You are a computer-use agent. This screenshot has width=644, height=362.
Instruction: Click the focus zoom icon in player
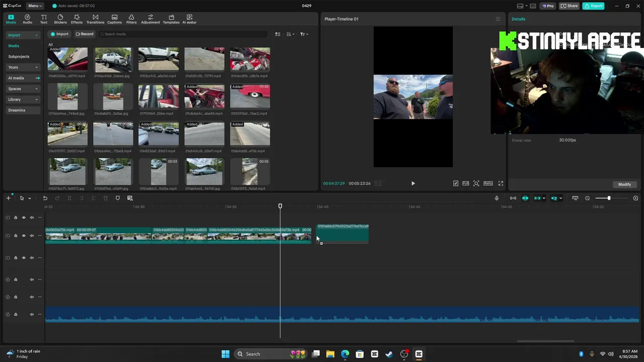pyautogui.click(x=476, y=184)
